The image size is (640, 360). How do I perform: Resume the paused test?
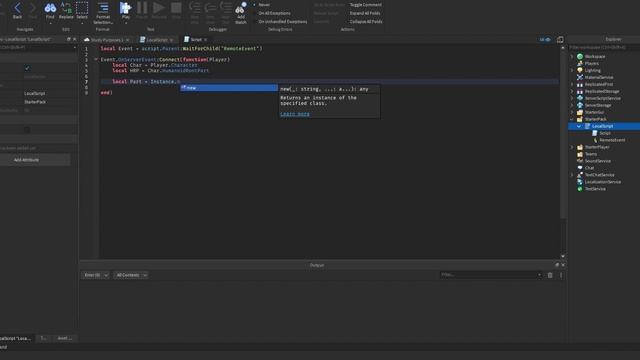click(159, 11)
